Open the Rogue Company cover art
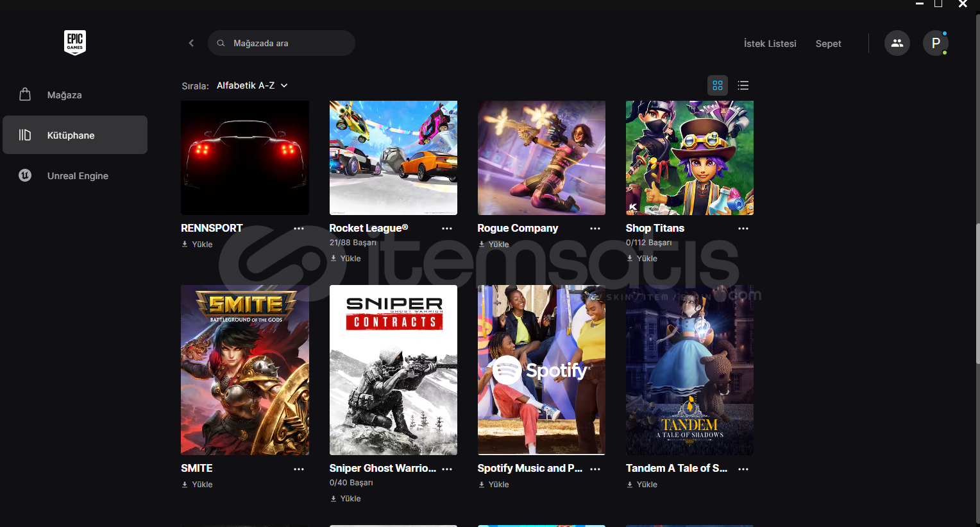980x527 pixels. 541,158
